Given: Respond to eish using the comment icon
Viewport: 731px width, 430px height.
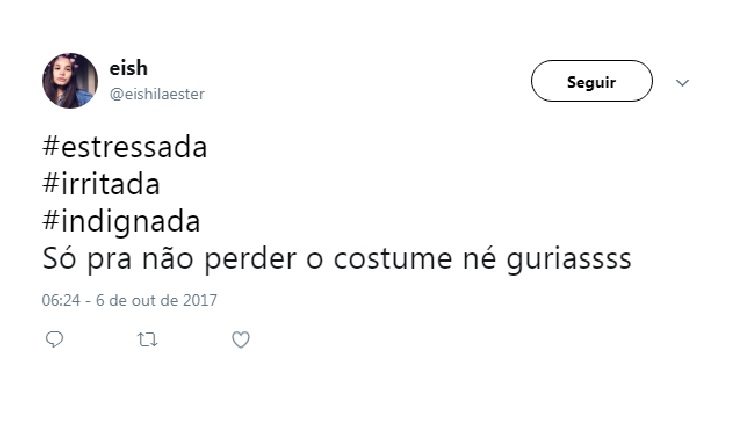Looking at the screenshot, I should pyautogui.click(x=55, y=339).
